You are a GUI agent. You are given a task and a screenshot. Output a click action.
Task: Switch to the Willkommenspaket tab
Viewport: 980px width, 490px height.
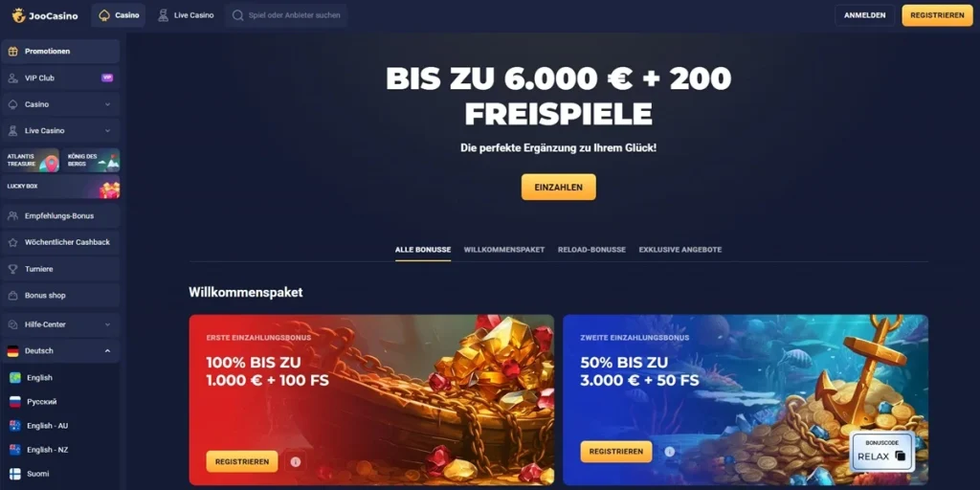(503, 250)
